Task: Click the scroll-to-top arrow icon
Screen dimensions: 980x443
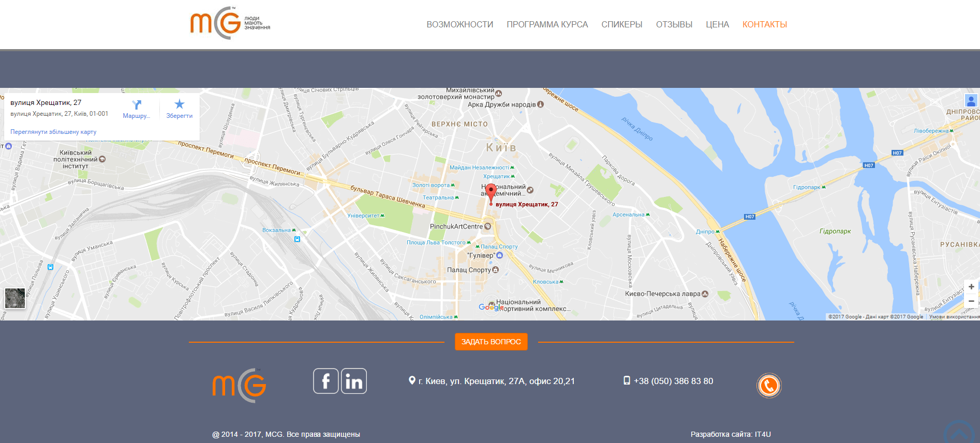Action: 959,433
